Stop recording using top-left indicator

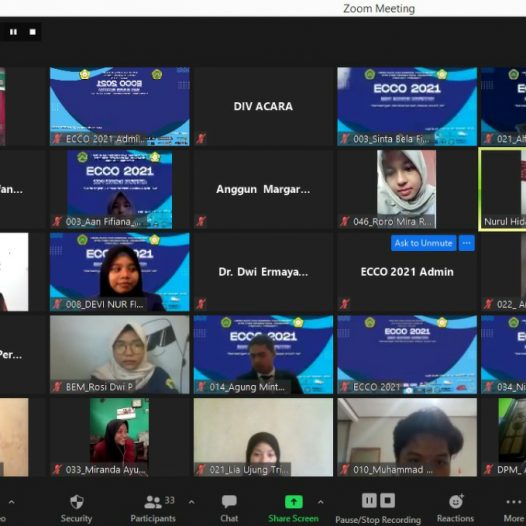(33, 32)
